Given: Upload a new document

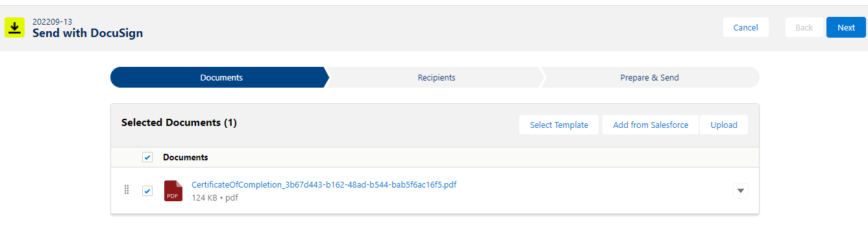Looking at the screenshot, I should 724,125.
